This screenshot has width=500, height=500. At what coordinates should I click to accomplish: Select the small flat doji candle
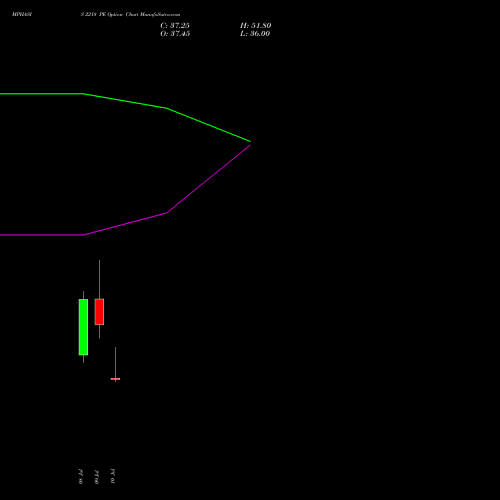(115, 379)
